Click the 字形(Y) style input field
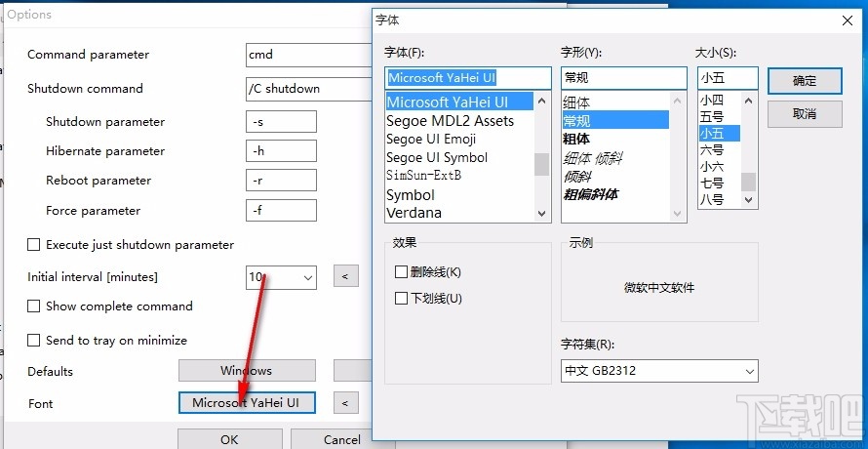Viewport: 868px width, 449px height. [x=624, y=78]
